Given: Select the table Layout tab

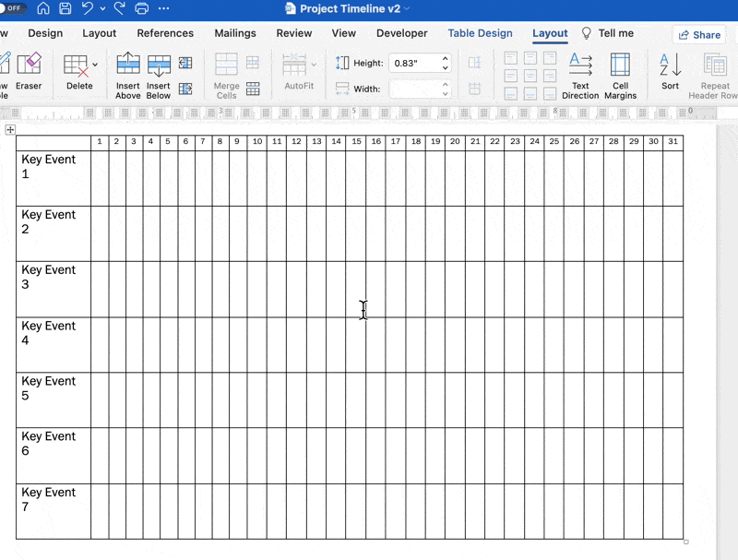Looking at the screenshot, I should point(550,33).
